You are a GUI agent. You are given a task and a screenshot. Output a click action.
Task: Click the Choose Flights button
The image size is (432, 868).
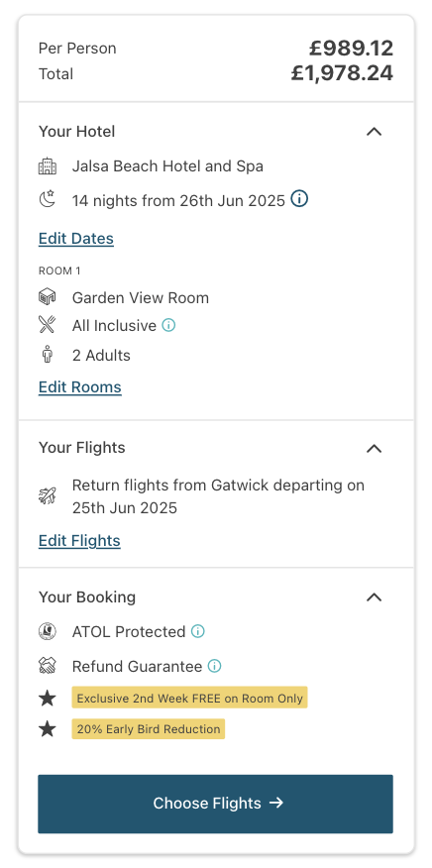[215, 804]
